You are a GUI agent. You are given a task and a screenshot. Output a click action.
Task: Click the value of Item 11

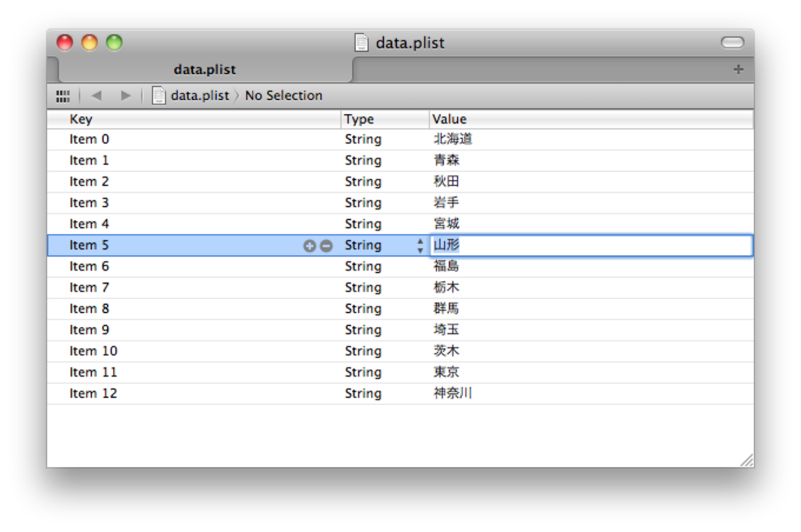446,372
